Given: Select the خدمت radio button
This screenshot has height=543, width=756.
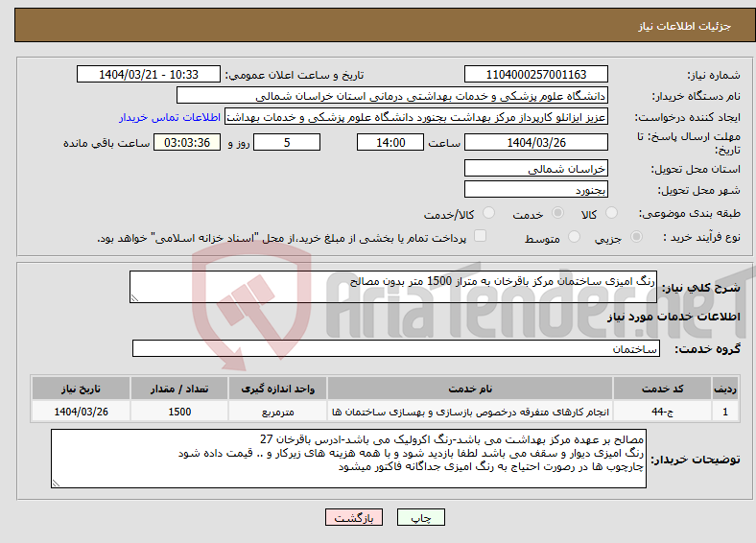Looking at the screenshot, I should click(557, 213).
